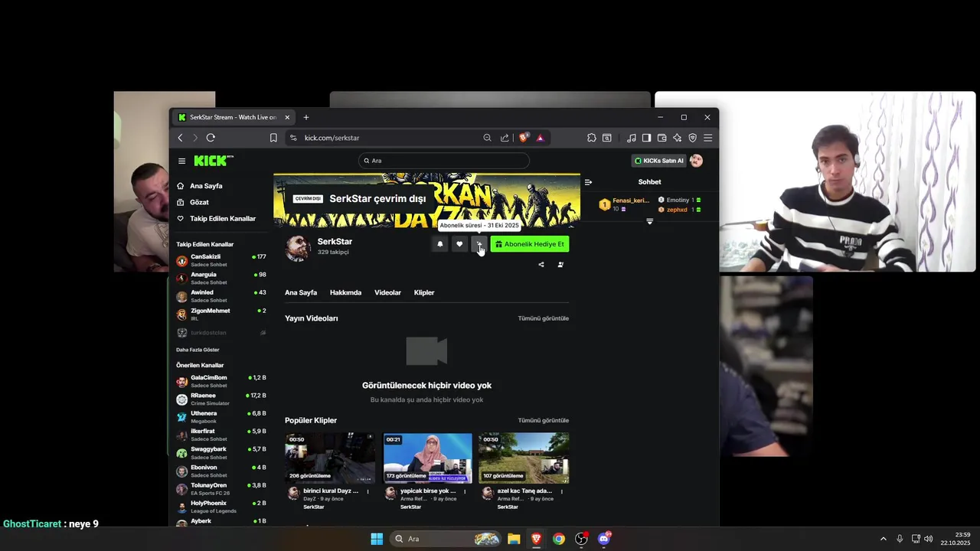
Task: Open the Kick hamburger sidebar menu
Action: click(x=181, y=161)
